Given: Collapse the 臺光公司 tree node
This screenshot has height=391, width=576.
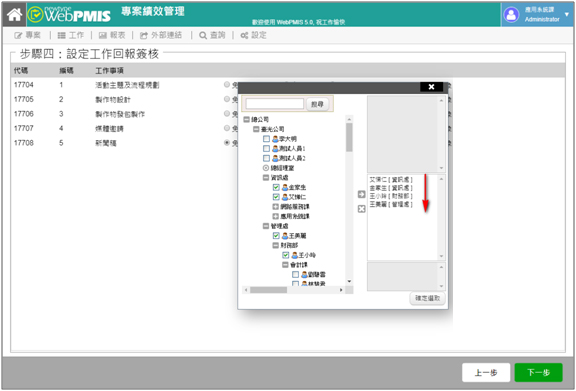Looking at the screenshot, I should point(256,129).
